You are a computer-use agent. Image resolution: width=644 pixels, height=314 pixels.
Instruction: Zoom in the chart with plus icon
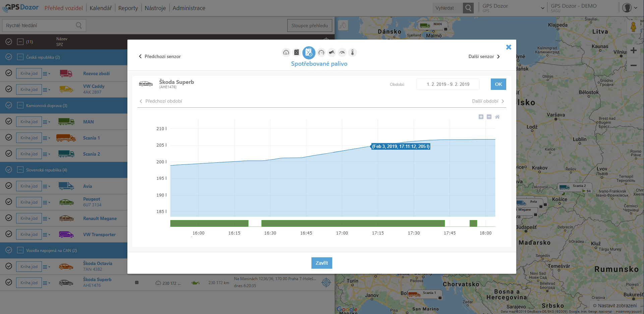click(x=481, y=117)
